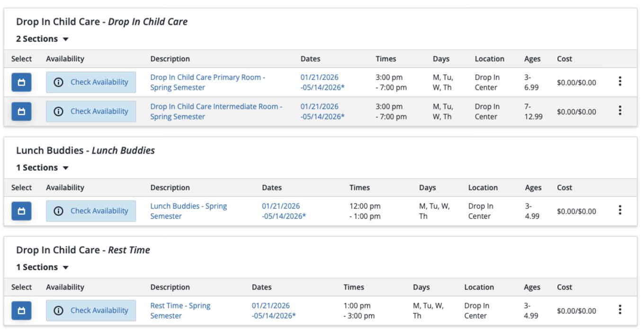Check availability for Intermediate Room section

[x=91, y=112]
